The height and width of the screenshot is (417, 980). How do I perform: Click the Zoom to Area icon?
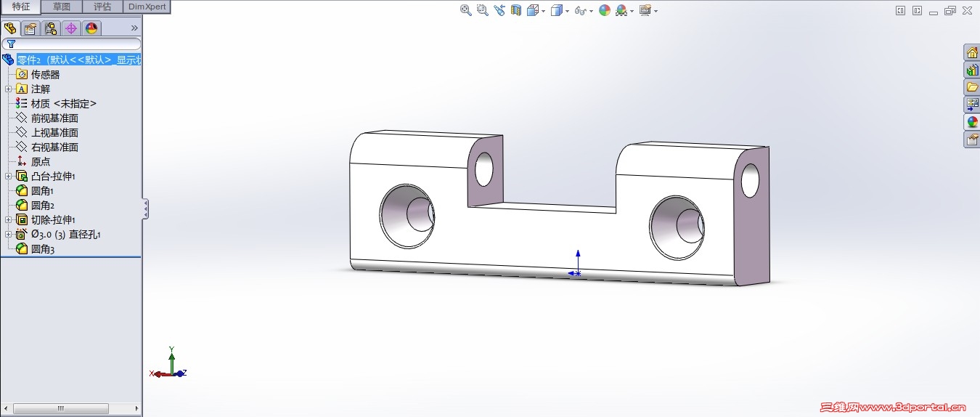point(482,10)
